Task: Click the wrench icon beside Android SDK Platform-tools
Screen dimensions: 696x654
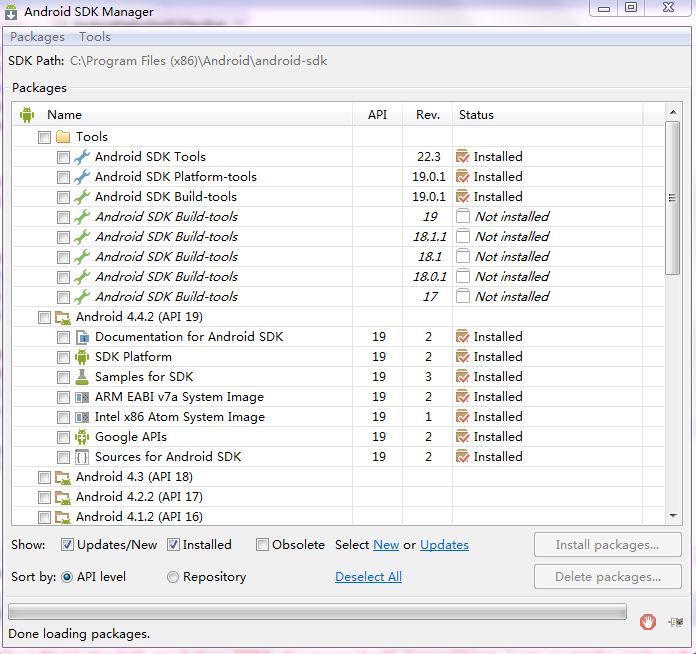Action: pyautogui.click(x=82, y=177)
